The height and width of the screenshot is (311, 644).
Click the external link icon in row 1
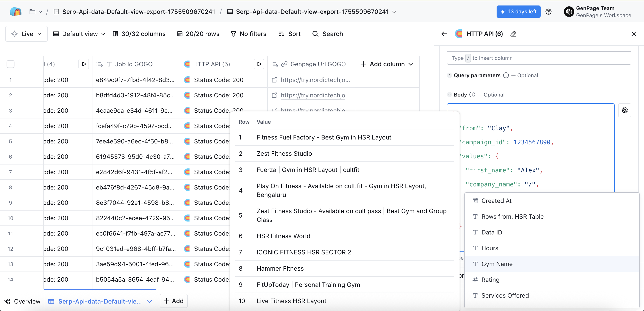pos(274,80)
